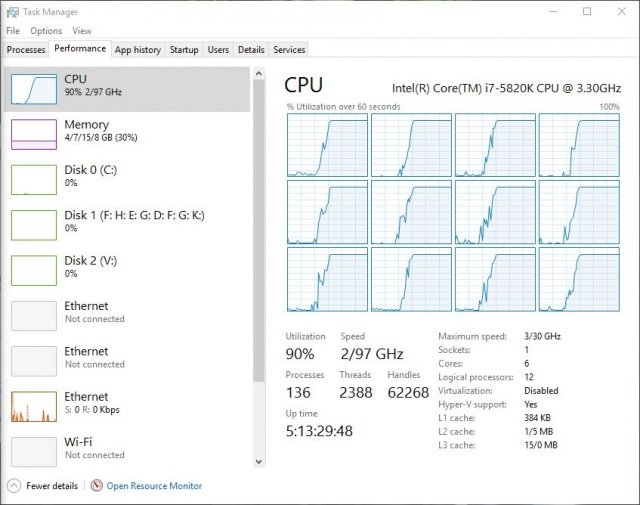Switch to the App history tab

137,49
